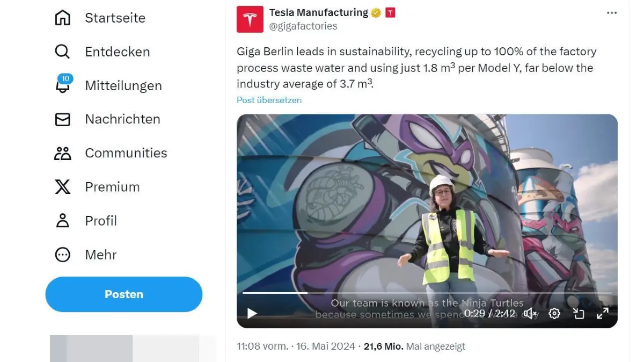Click the Tesla Manufacturing profile avatar
The image size is (644, 362).
pos(250,19)
